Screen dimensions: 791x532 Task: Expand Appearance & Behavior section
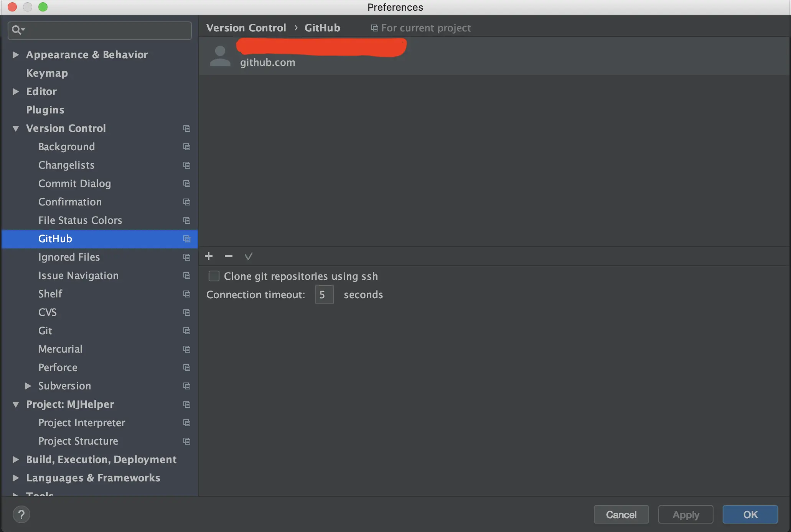click(16, 55)
